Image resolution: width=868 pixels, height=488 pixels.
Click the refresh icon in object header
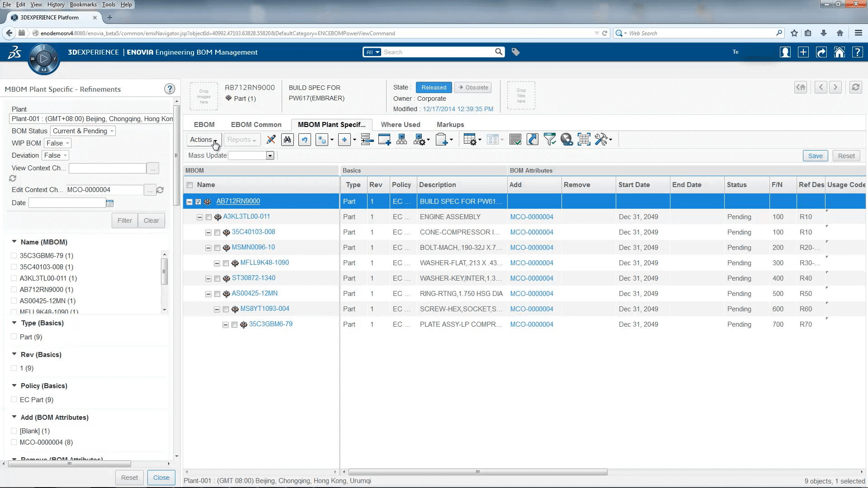(x=855, y=87)
